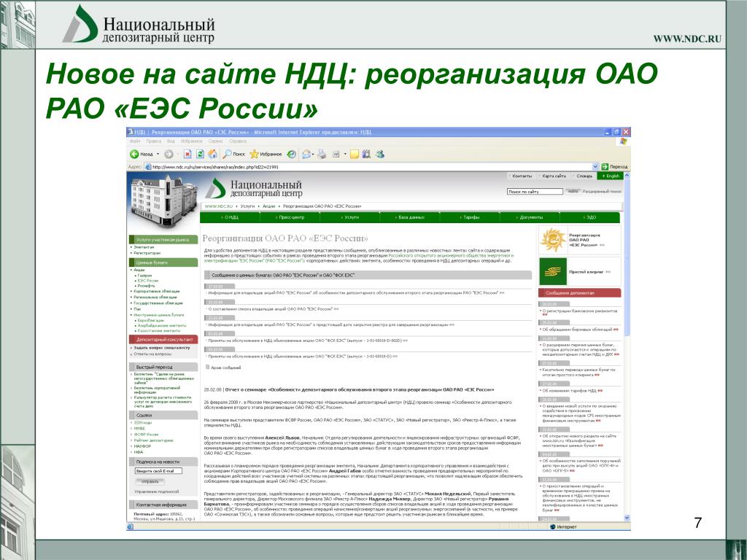Open the Файл menu
Screen dimensions: 747x560
coord(135,141)
